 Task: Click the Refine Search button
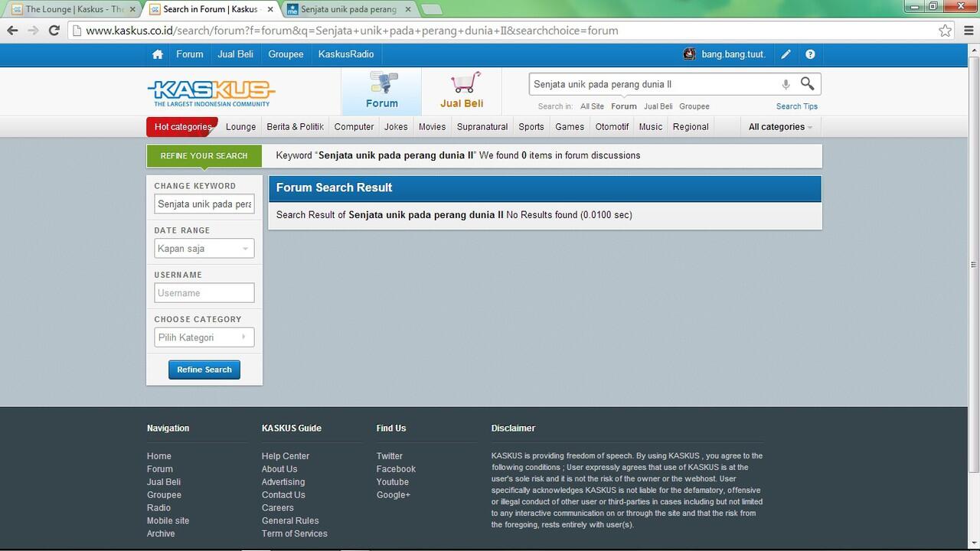[x=204, y=370]
